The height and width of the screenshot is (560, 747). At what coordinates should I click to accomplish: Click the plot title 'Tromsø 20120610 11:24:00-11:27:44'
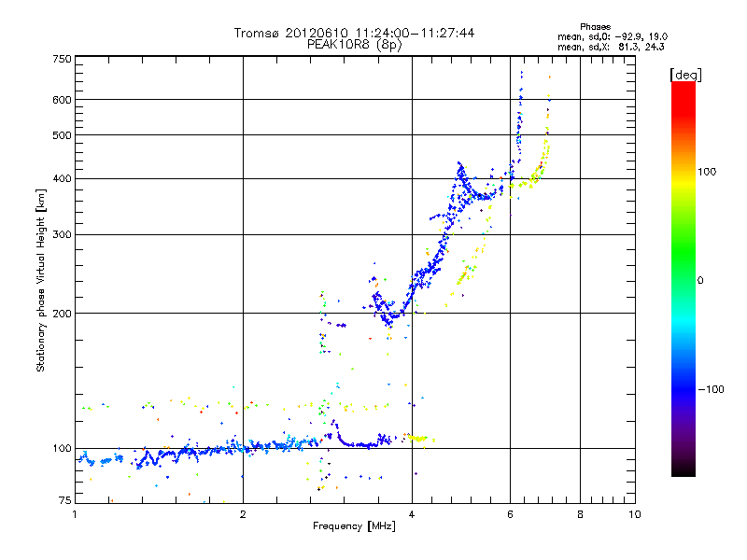pos(354,33)
